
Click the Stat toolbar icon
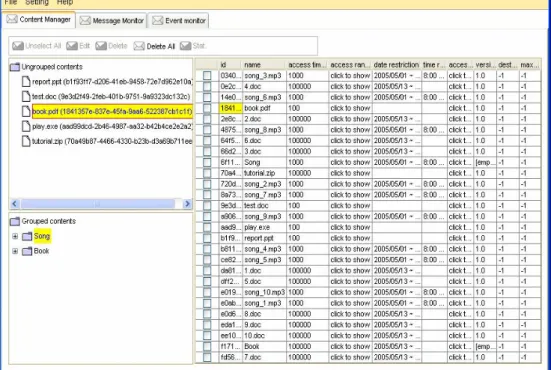pos(185,46)
